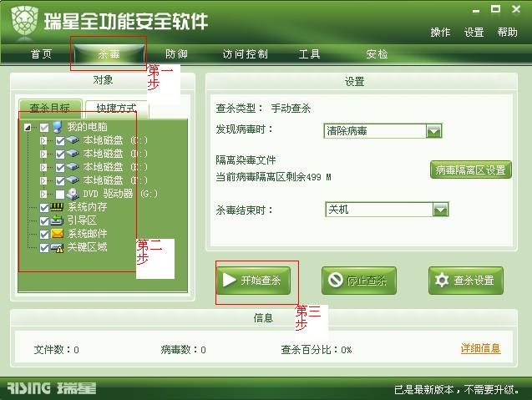Expand the 本地磁盘 (C:) node
Viewport: 532px width, 400px height.
tap(43, 140)
